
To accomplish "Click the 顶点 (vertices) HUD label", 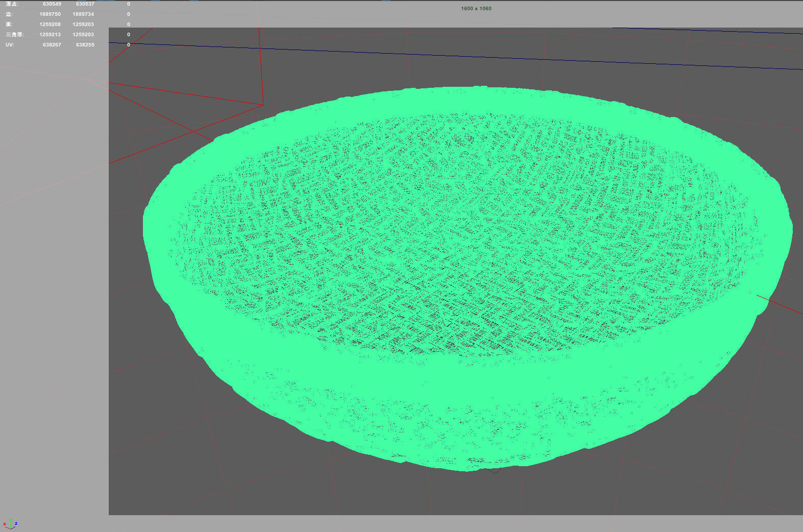I will [12, 4].
